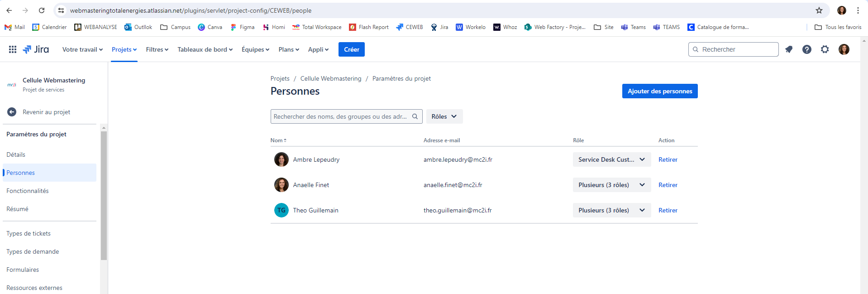Open the Chrome three-dot menu
The width and height of the screenshot is (868, 294).
(x=858, y=10)
